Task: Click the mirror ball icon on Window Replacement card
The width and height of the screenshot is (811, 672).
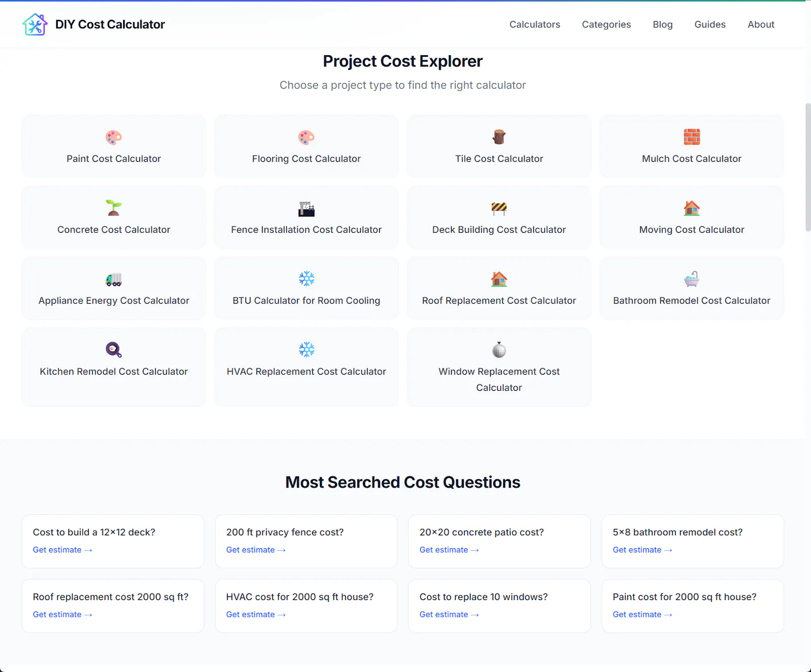Action: (x=499, y=350)
